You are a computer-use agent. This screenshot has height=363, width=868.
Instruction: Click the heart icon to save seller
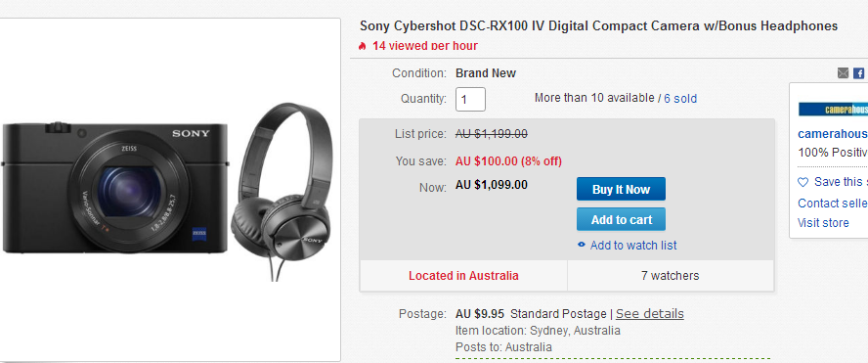[x=803, y=182]
